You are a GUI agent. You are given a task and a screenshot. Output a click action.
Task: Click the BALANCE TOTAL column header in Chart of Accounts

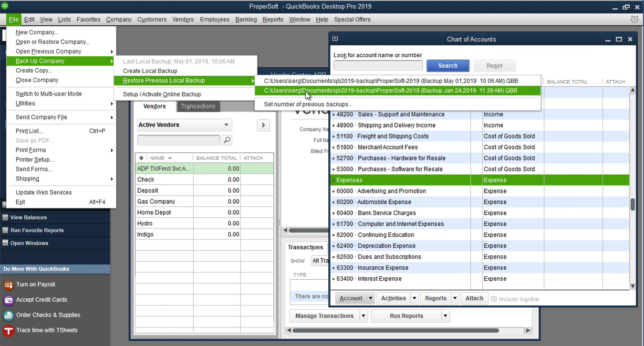point(567,82)
